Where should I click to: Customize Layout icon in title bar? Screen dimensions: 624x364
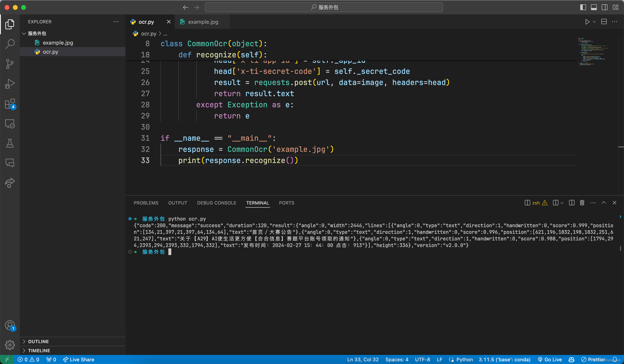click(616, 7)
